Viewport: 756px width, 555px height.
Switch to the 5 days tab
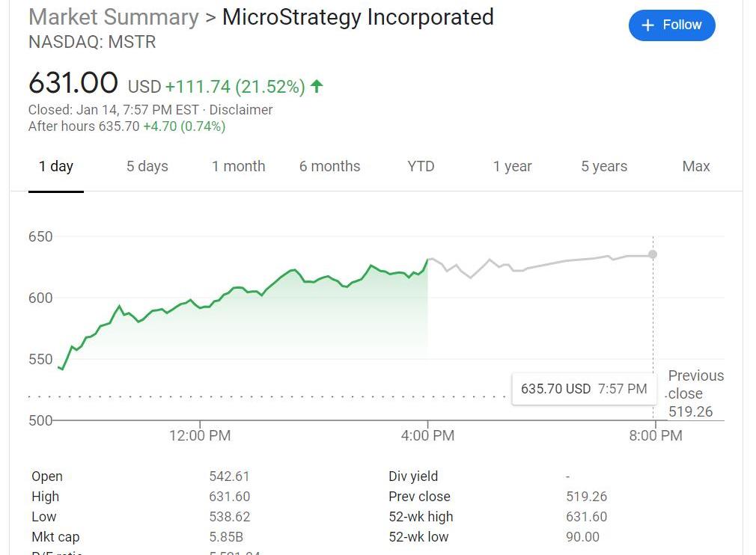point(147,167)
